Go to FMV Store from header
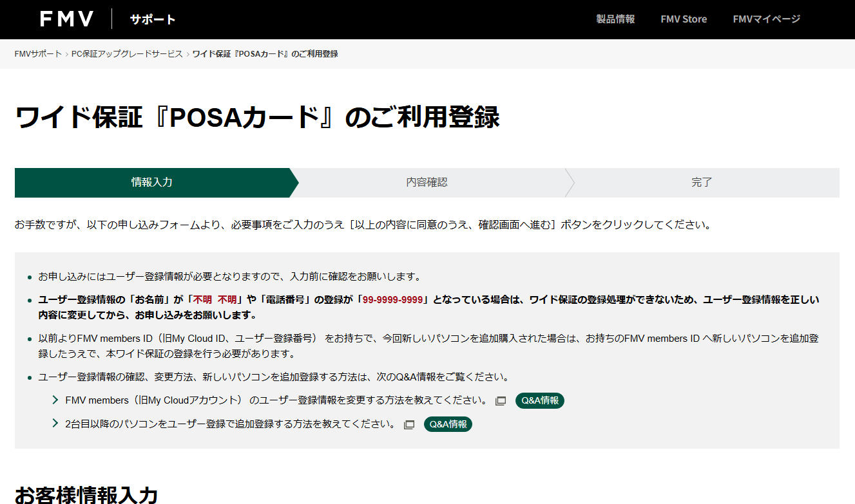Screen dimensions: 855x504 [684, 19]
